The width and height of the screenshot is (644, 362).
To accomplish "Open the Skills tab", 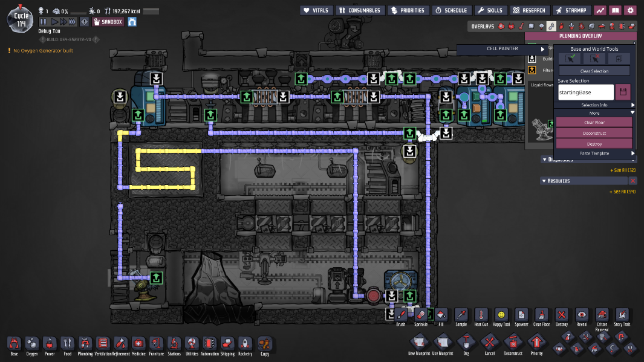I will 490,10.
